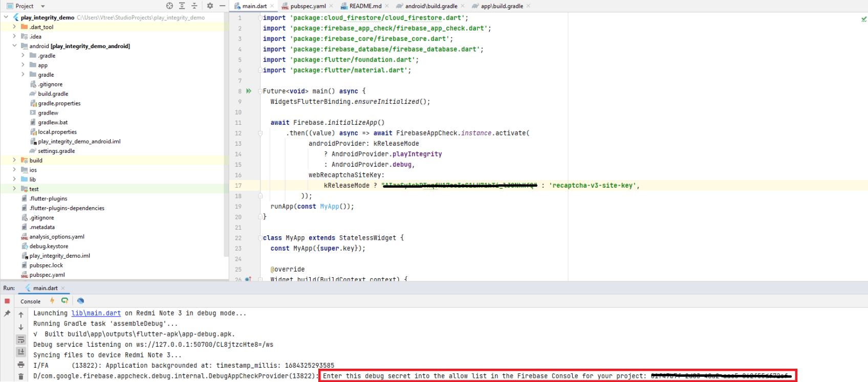Screen dimensions: 868x382
Task: Select settings.gradle file
Action: pyautogui.click(x=56, y=151)
